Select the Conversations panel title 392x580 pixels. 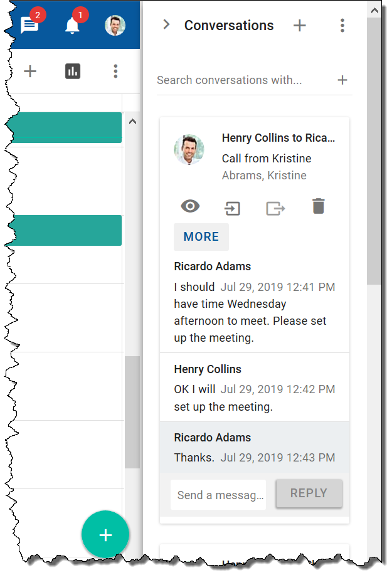tap(228, 25)
